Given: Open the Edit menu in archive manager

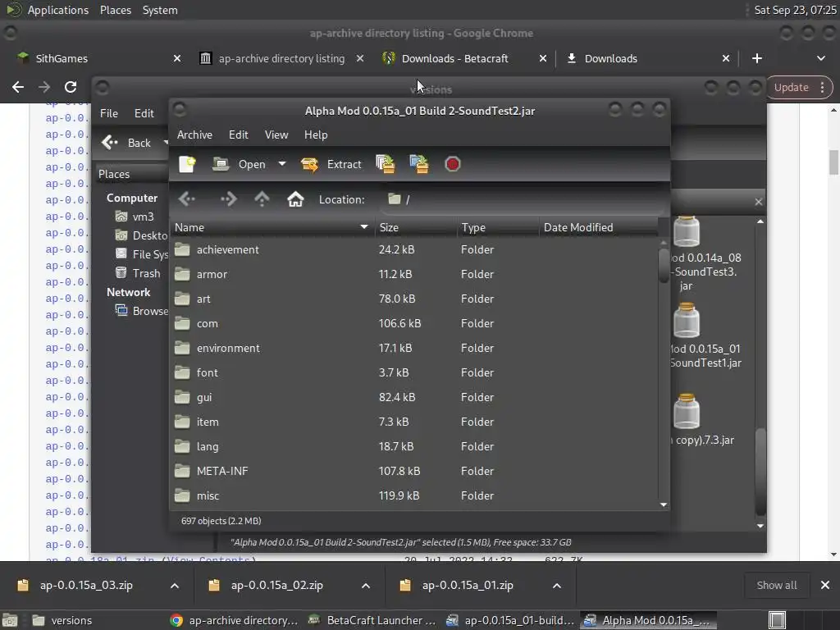Looking at the screenshot, I should point(239,135).
